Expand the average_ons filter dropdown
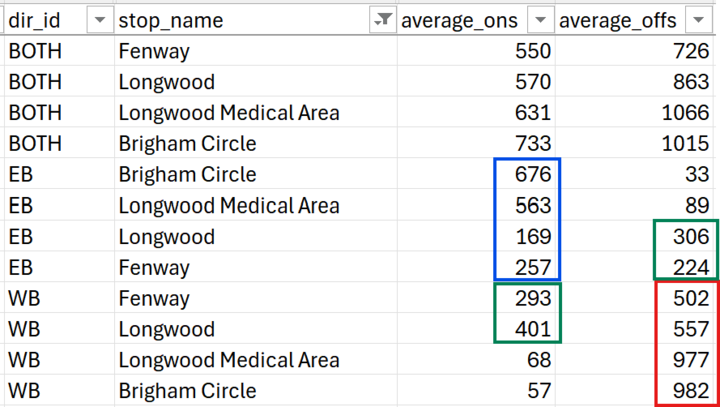The height and width of the screenshot is (407, 720). 539,20
